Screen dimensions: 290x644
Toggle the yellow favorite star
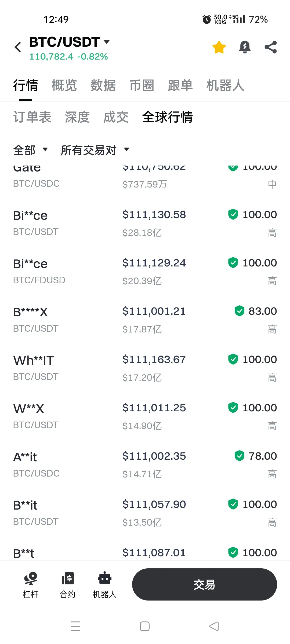click(x=219, y=47)
